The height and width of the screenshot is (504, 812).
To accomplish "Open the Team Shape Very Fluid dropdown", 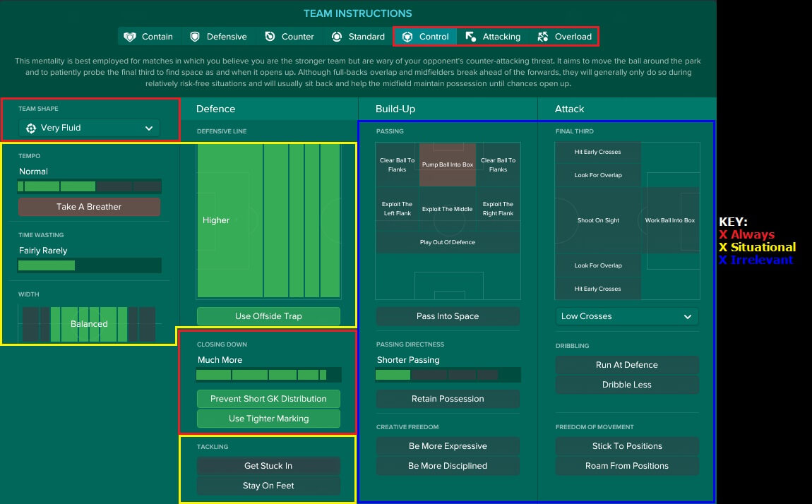I will pyautogui.click(x=89, y=128).
